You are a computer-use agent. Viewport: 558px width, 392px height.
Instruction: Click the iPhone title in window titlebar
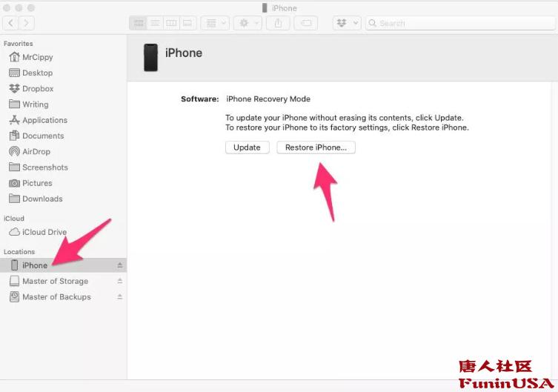tap(284, 8)
